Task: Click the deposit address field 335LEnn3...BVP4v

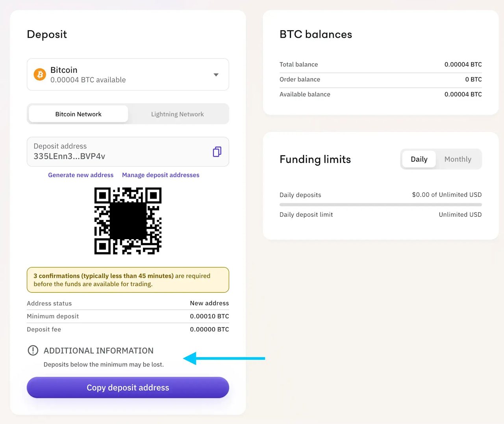Action: click(118, 152)
